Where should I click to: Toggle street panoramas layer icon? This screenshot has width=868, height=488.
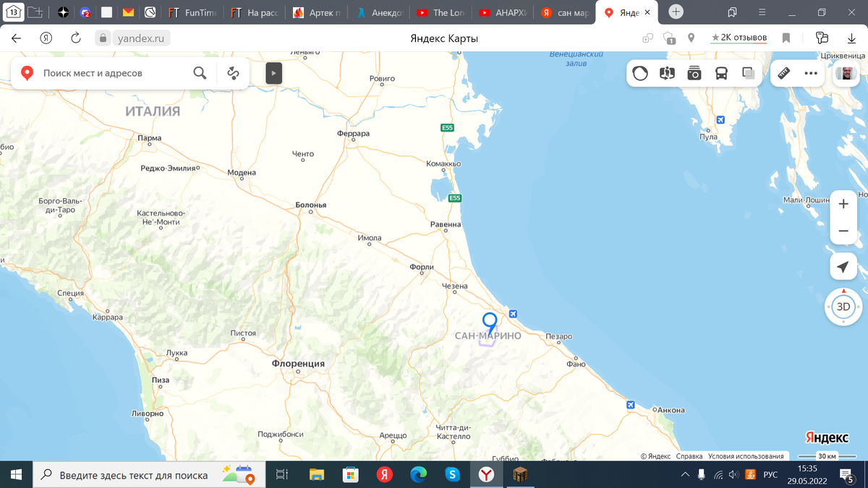click(667, 73)
